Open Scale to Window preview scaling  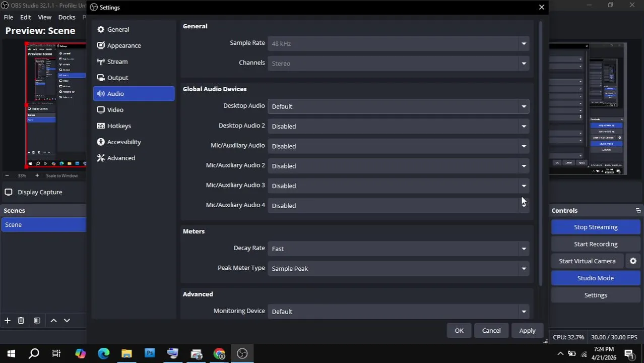click(62, 176)
